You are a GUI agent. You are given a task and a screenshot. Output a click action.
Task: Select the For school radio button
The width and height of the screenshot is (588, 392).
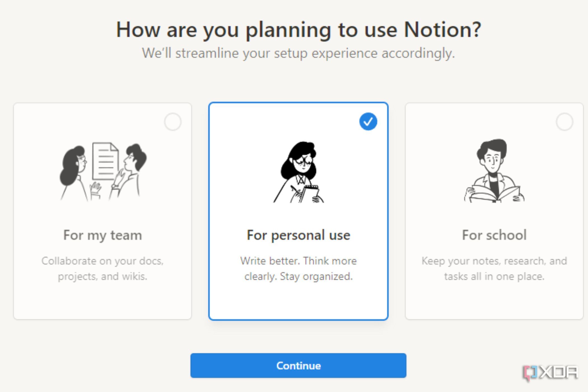(x=564, y=122)
